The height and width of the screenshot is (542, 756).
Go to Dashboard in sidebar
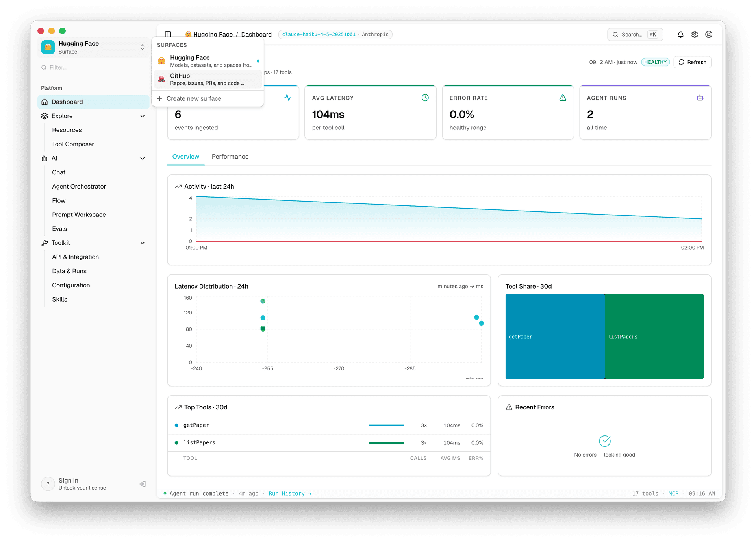coord(94,102)
